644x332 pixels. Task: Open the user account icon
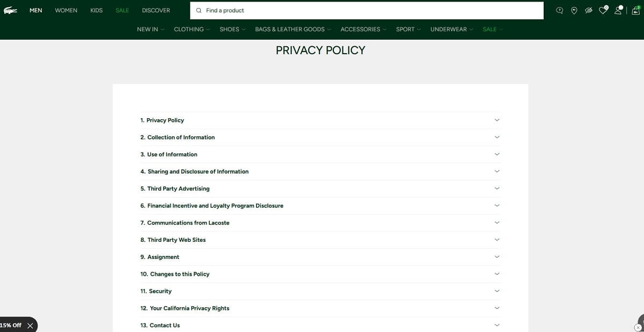tap(618, 10)
